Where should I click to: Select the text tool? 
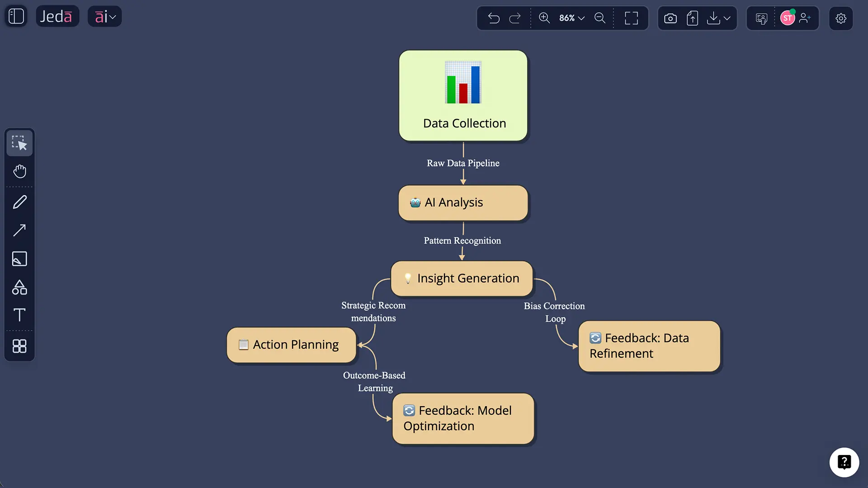pyautogui.click(x=19, y=315)
